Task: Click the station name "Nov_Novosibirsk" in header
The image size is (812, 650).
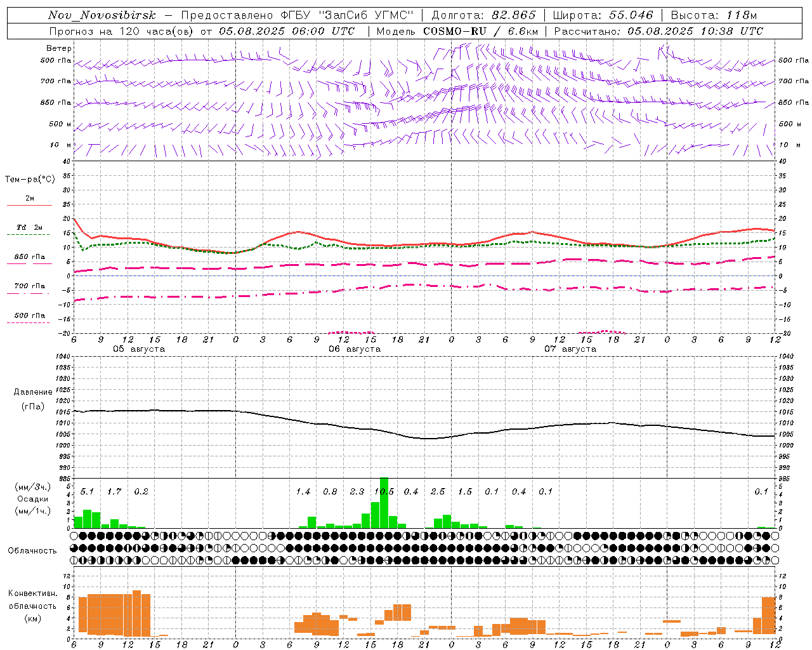Action: tap(101, 15)
